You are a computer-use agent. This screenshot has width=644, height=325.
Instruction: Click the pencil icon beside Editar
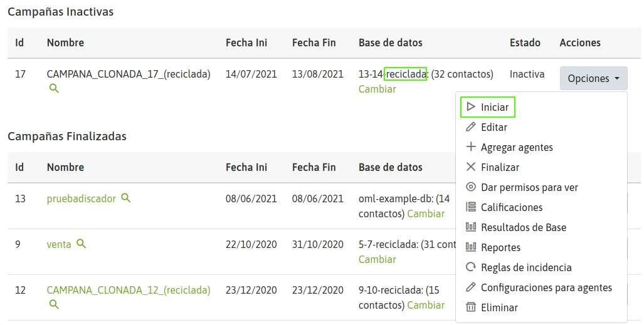[471, 127]
